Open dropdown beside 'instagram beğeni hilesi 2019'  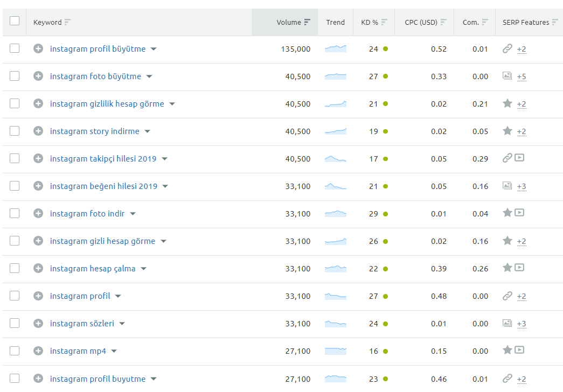tap(165, 186)
